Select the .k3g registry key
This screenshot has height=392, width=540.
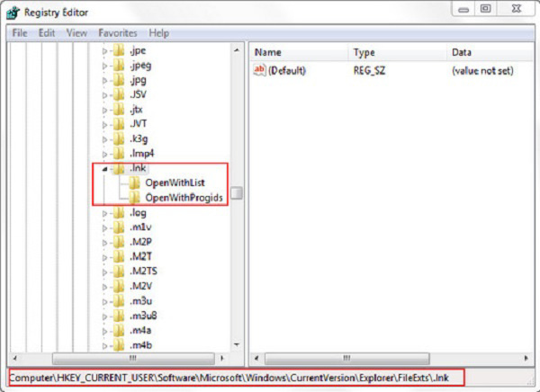139,138
